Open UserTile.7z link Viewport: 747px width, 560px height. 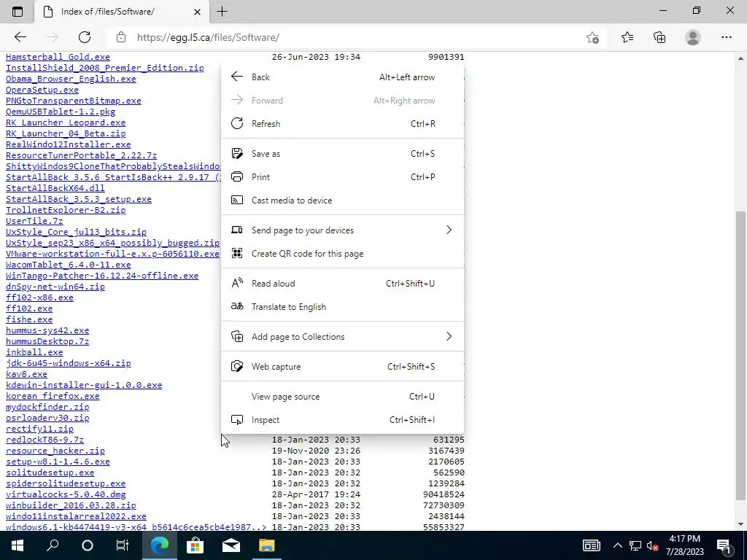tap(34, 222)
